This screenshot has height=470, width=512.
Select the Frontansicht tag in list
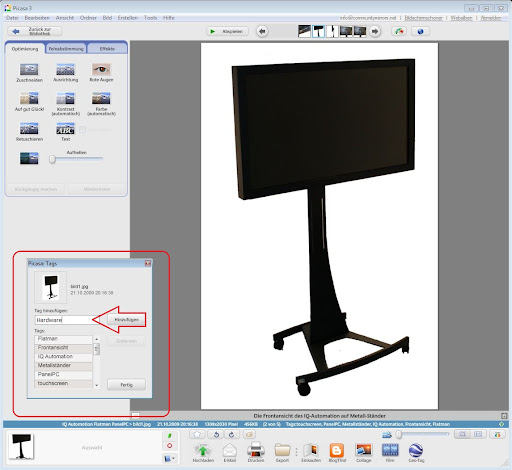tap(63, 348)
